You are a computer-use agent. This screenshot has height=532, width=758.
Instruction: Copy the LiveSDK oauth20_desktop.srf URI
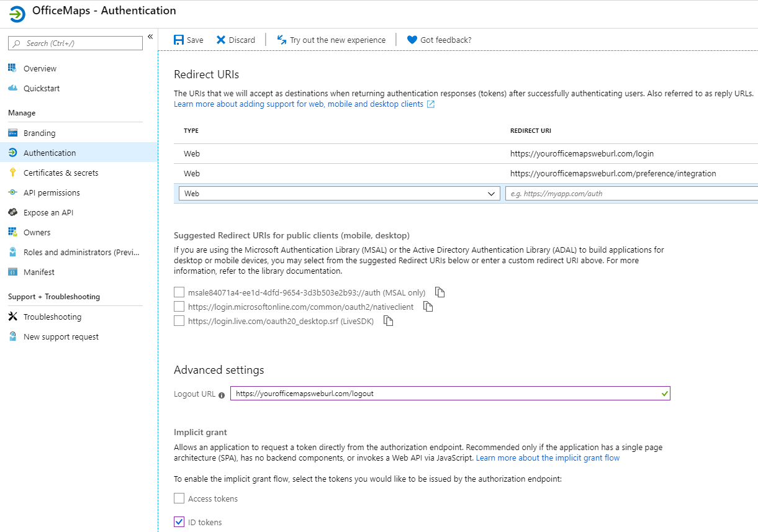coord(389,321)
